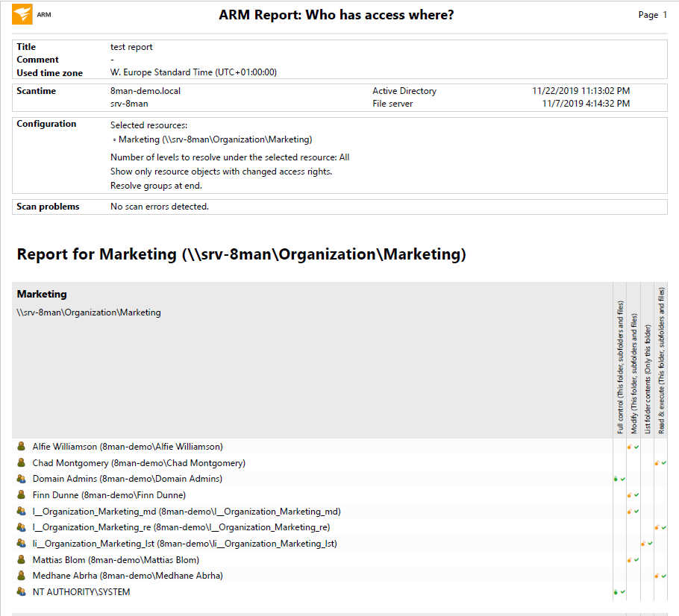Click Read & execute mark for l__Organization_Marketing_re
Screen dimensions: 679x616
pos(660,527)
